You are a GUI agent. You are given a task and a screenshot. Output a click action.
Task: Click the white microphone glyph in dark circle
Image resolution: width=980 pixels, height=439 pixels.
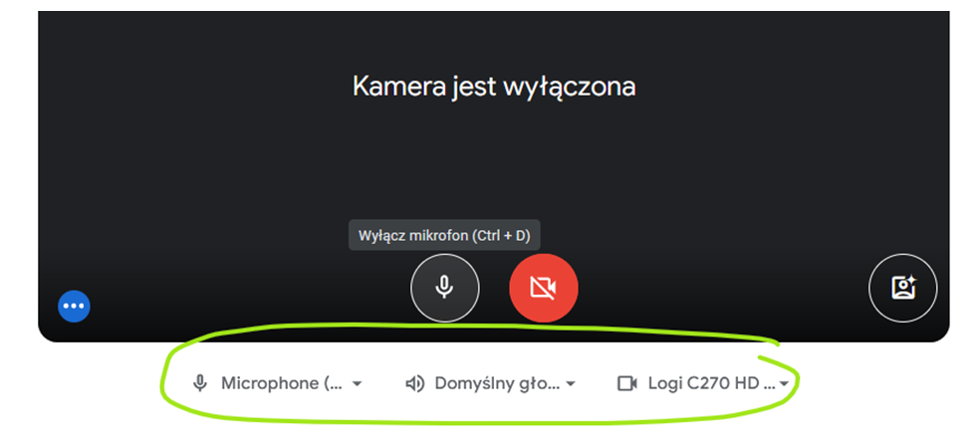(x=445, y=288)
